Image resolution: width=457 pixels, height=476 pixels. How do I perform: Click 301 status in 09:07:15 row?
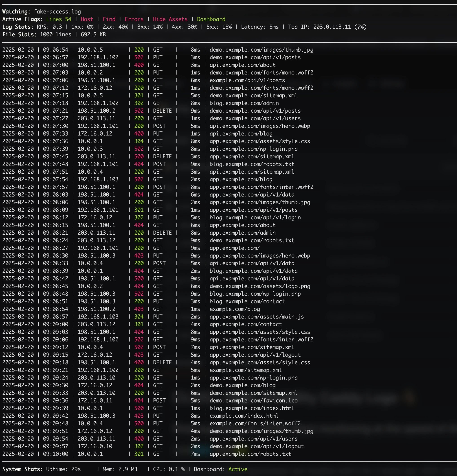click(139, 96)
